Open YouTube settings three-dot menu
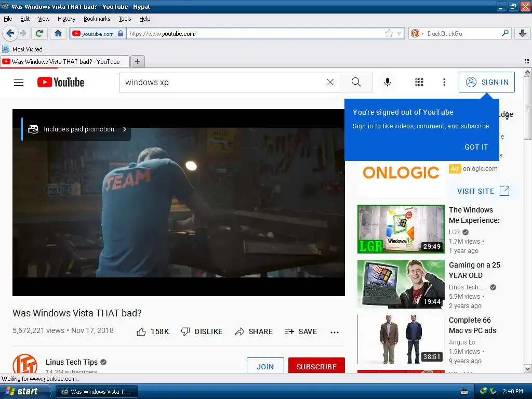The image size is (532, 399). (x=444, y=82)
